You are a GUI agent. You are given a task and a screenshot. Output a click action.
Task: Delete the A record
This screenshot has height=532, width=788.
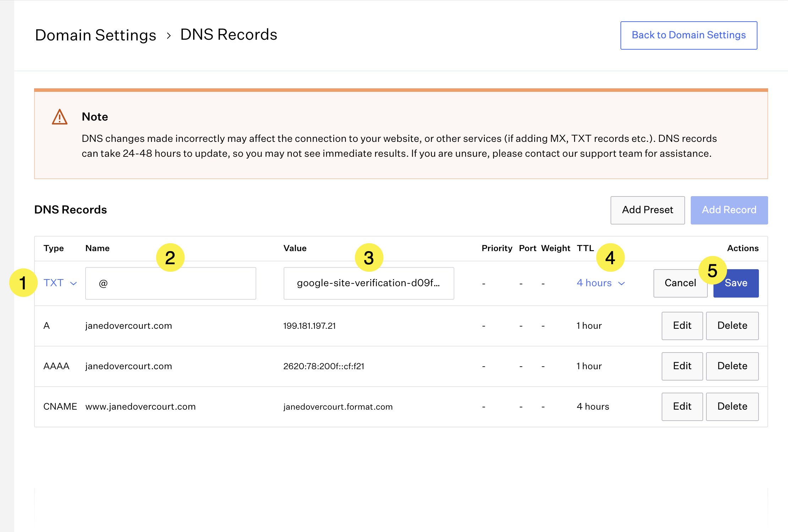[732, 326]
